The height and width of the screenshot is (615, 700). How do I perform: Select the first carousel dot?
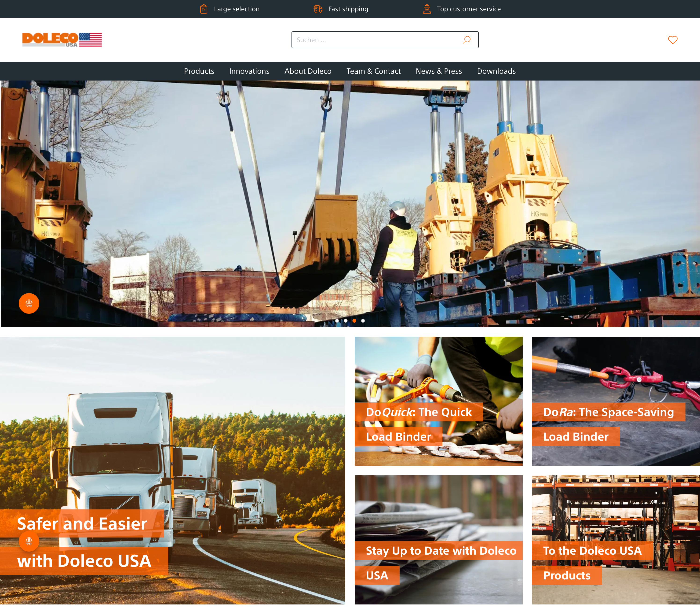click(338, 321)
